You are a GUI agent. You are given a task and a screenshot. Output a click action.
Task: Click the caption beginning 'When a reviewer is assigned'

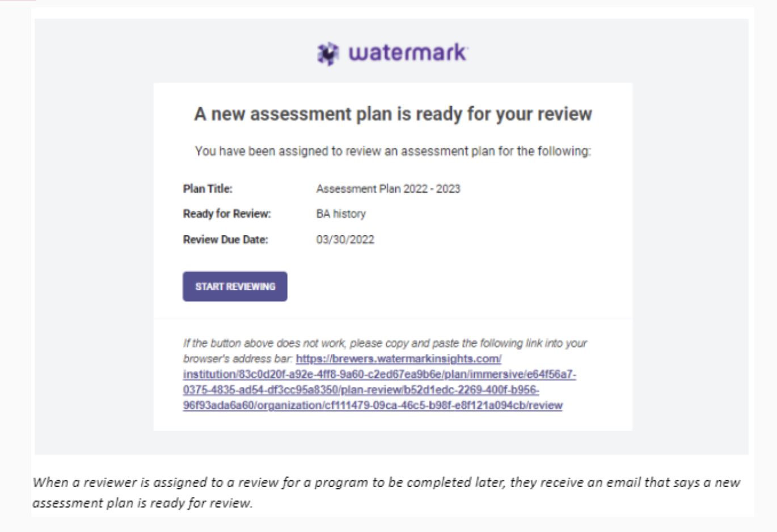386,483
